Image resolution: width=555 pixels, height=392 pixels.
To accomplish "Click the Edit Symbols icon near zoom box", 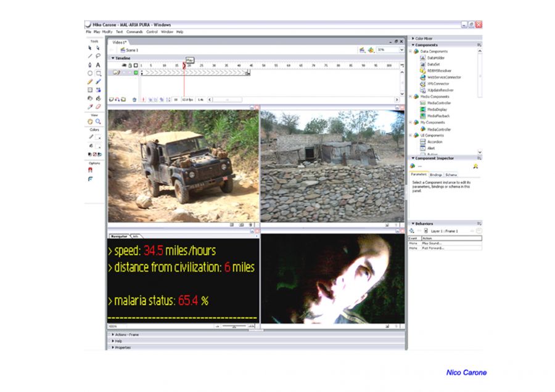I will click(x=371, y=50).
